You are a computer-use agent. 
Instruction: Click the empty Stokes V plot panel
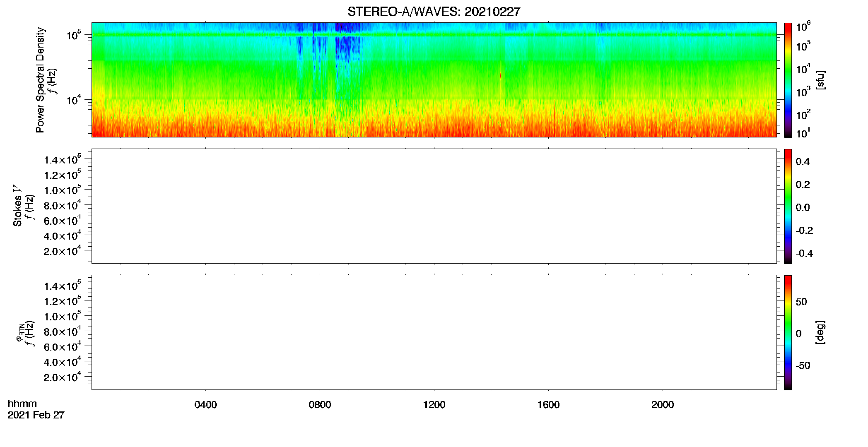(434, 206)
